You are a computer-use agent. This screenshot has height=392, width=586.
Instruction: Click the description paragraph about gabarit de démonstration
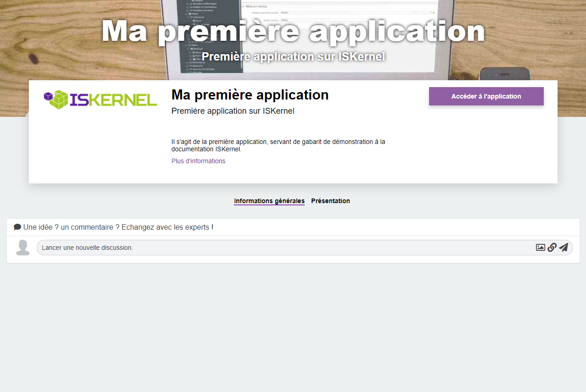pos(278,145)
